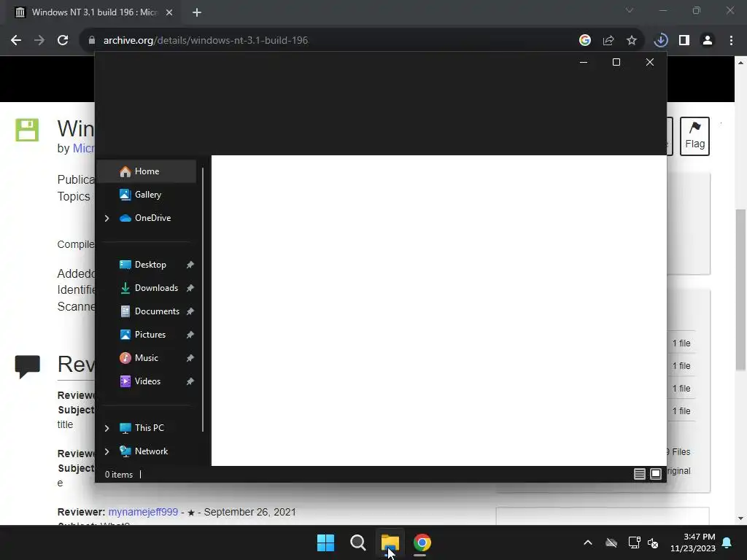Open the Downloads quick access folder

tap(150, 288)
